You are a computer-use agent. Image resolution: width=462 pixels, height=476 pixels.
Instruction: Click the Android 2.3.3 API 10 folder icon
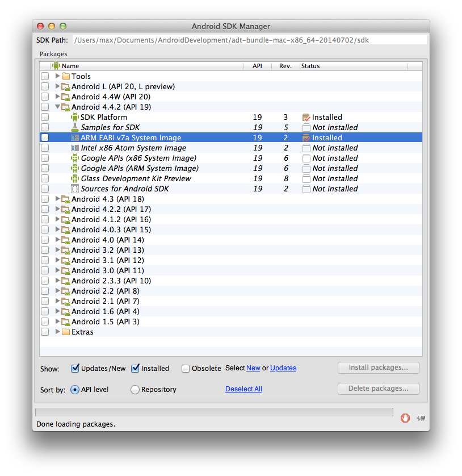[66, 281]
